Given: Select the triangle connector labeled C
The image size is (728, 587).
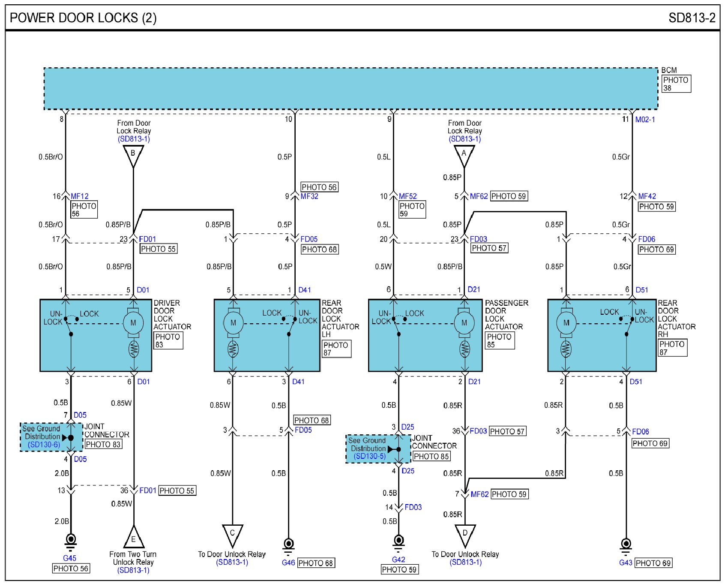Looking at the screenshot, I should click(232, 534).
